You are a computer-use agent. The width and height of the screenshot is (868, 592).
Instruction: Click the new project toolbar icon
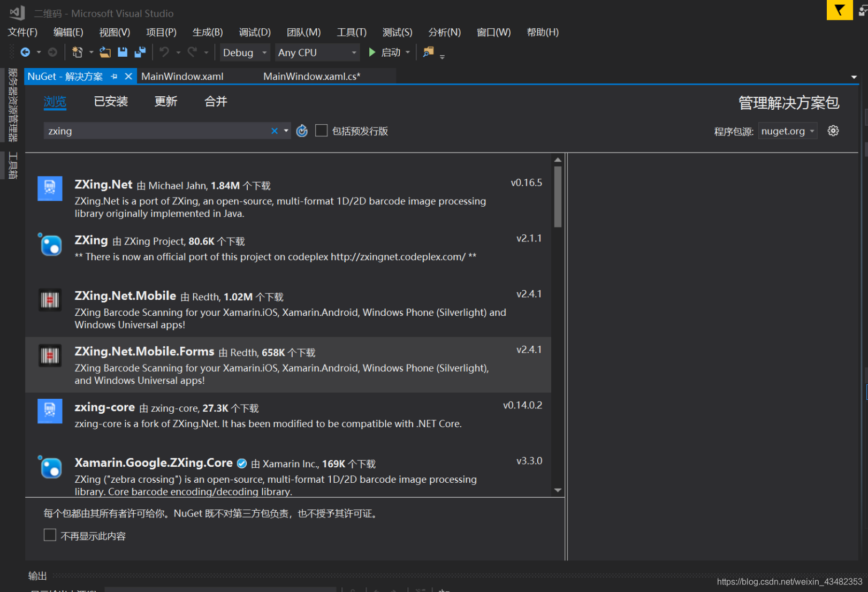pyautogui.click(x=78, y=52)
